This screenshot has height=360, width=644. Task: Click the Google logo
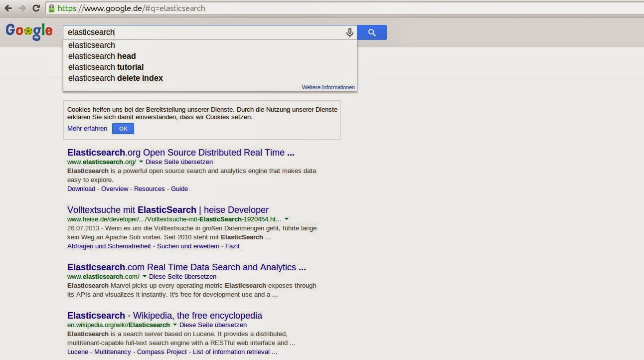coord(29,31)
